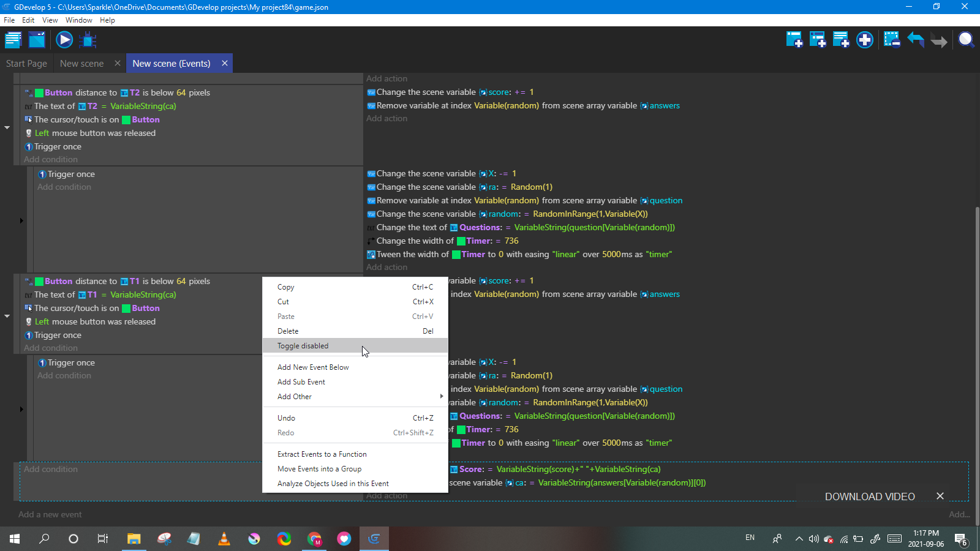
Task: Open the Window menu
Action: (x=79, y=20)
